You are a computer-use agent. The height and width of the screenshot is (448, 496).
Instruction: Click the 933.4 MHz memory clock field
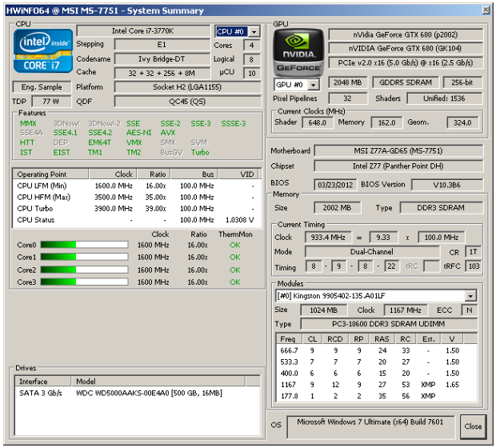[328, 238]
